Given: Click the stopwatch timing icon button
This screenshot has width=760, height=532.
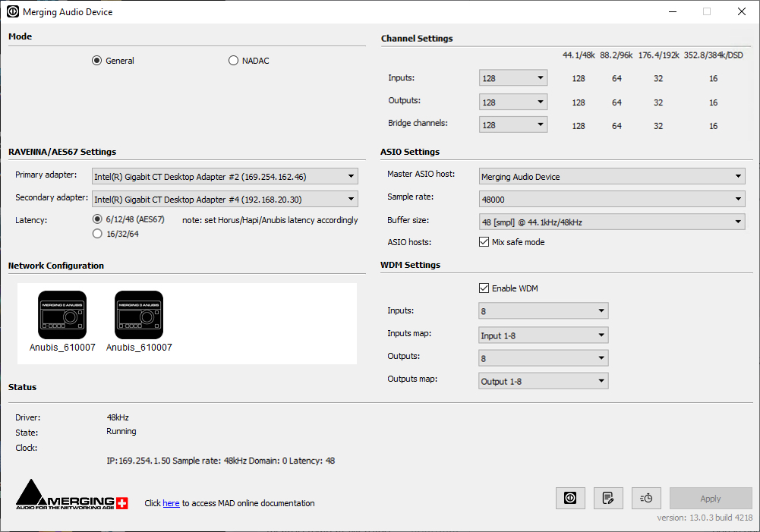Looking at the screenshot, I should (x=646, y=498).
